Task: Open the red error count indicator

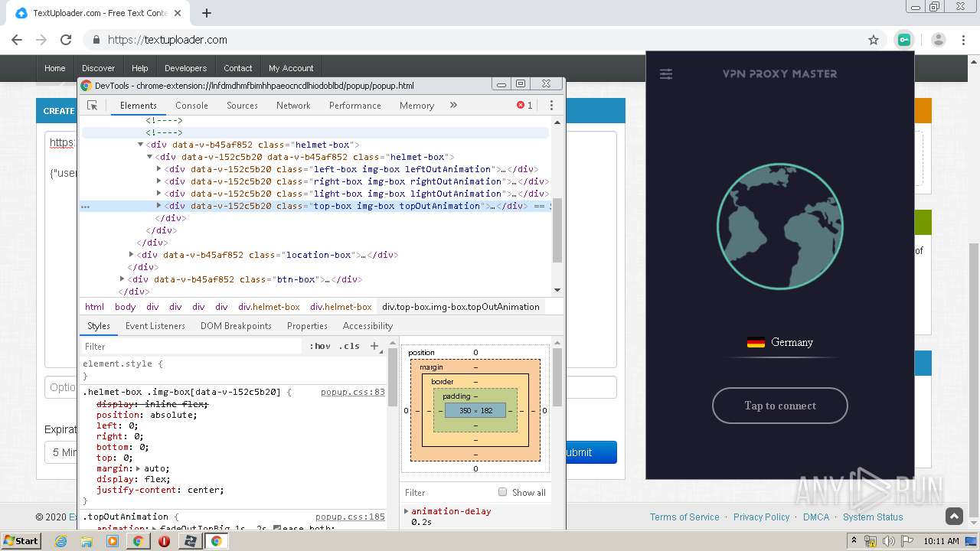Action: pyautogui.click(x=524, y=106)
